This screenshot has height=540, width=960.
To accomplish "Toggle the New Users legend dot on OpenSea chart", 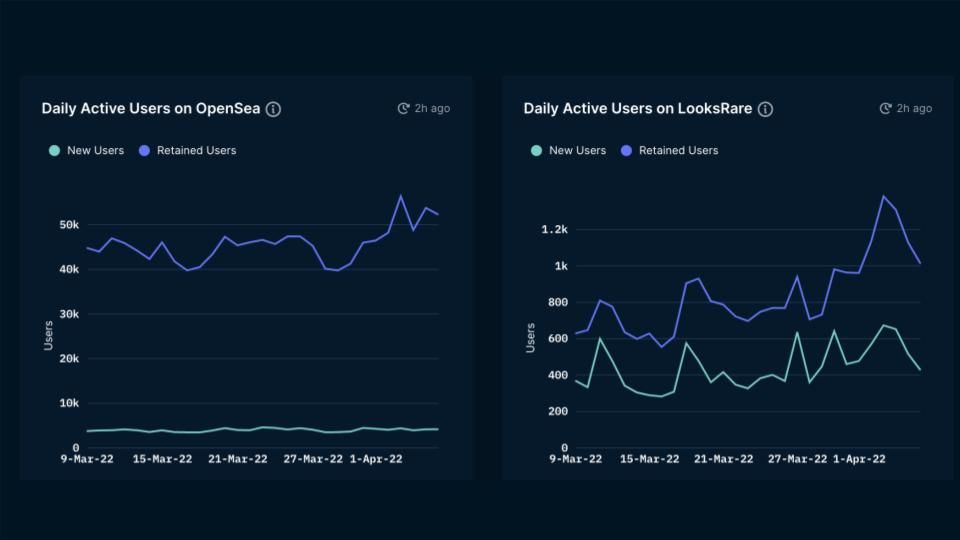I will pyautogui.click(x=54, y=151).
